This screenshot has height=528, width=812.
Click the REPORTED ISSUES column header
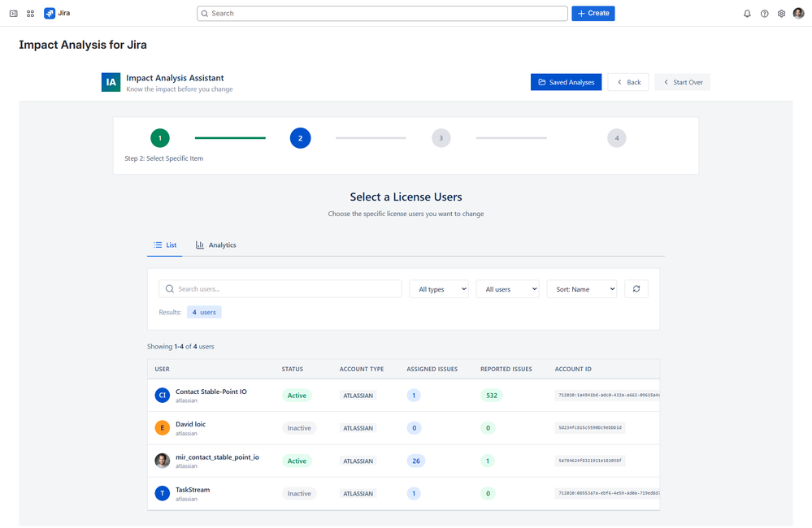(x=506, y=369)
